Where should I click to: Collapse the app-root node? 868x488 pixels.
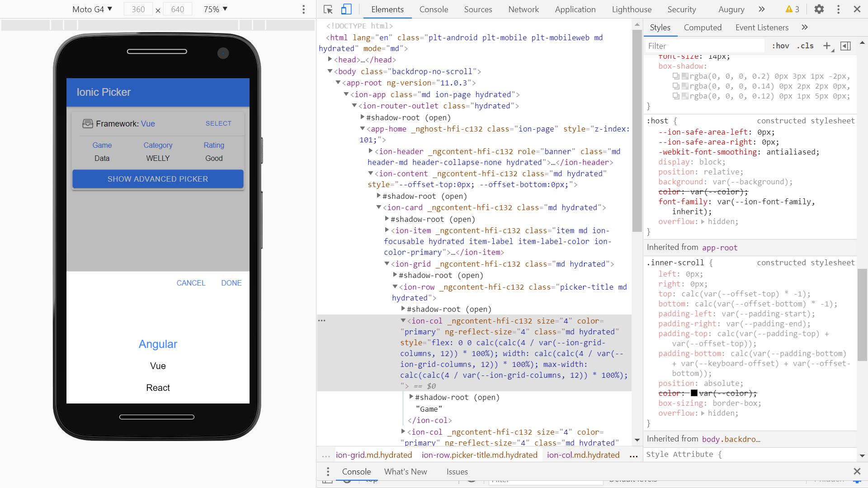coord(338,82)
